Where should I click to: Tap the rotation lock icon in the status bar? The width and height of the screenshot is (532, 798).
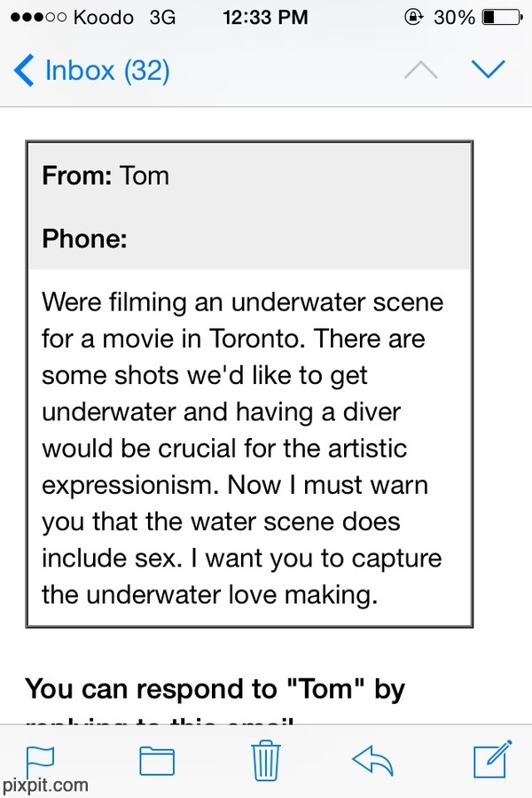tap(412, 17)
